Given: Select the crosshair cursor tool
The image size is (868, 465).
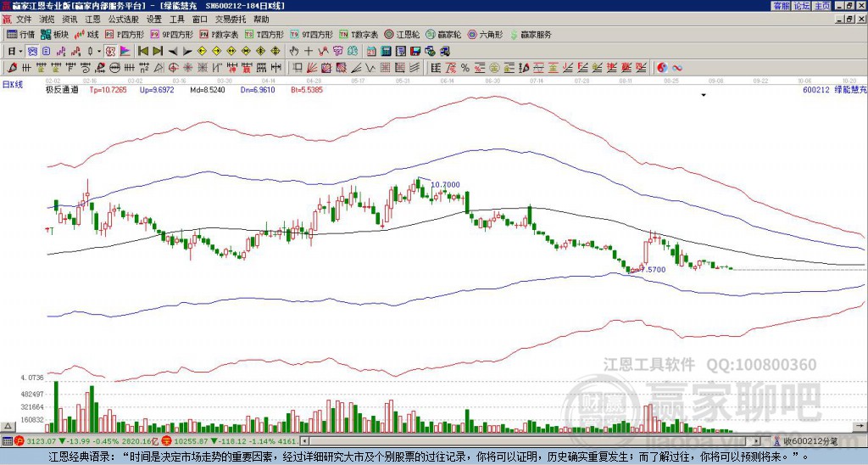Looking at the screenshot, I should (x=309, y=51).
